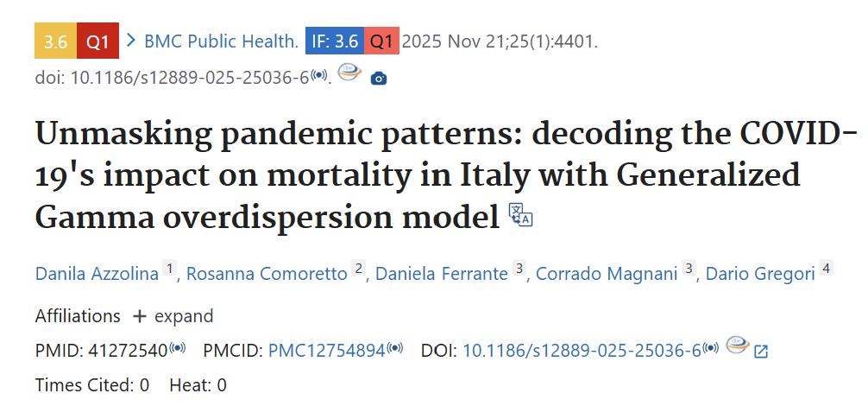Click the camera screenshot icon beside the doi

[x=378, y=79]
